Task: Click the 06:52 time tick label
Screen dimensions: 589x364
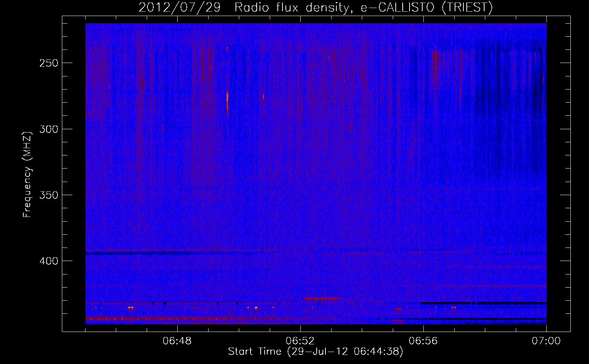Action: point(300,341)
